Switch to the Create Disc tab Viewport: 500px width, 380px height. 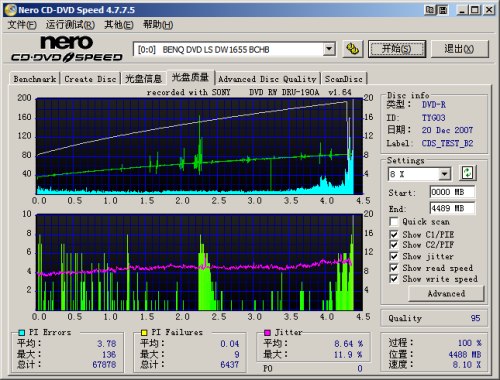tap(90, 79)
